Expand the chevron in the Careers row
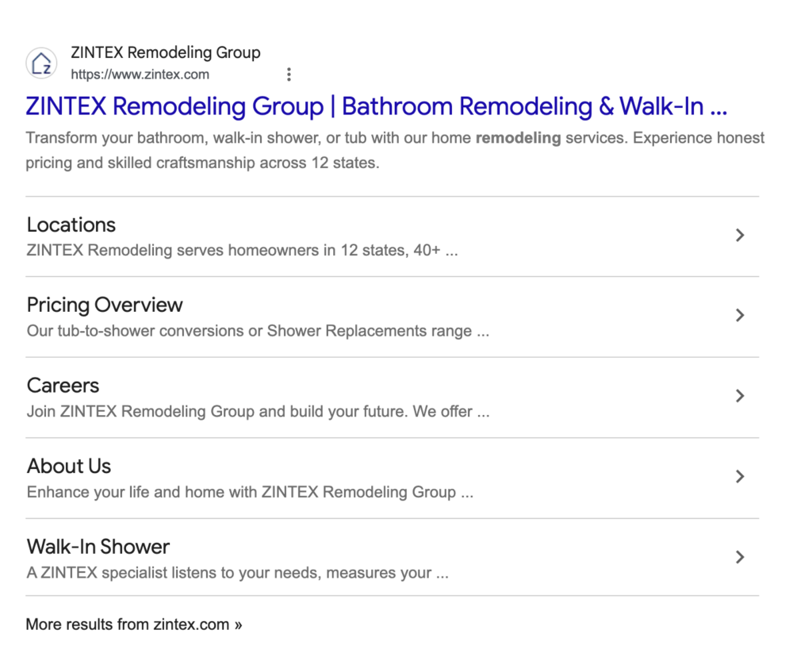The width and height of the screenshot is (812, 653). pos(740,396)
